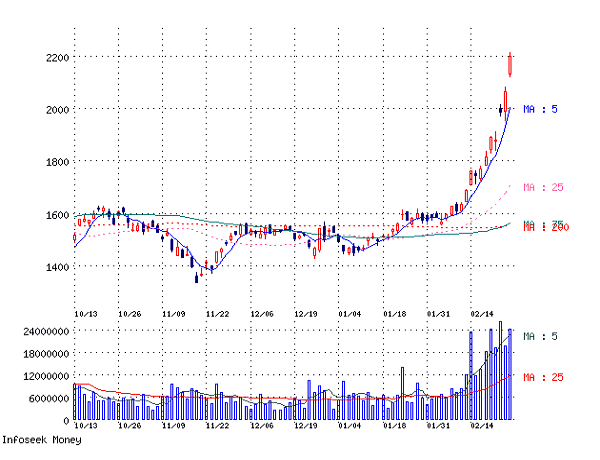Viewport: 600px width, 460px height.
Task: Click the 2000 price axis label
Action: pos(57,110)
